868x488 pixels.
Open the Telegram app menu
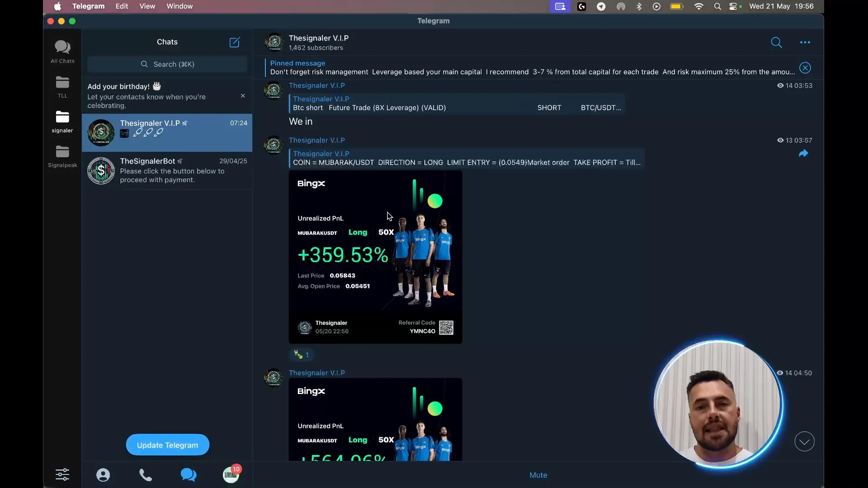click(x=88, y=6)
